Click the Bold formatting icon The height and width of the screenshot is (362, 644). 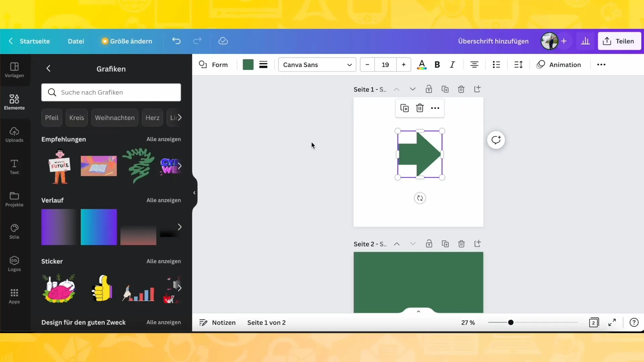pos(437,65)
